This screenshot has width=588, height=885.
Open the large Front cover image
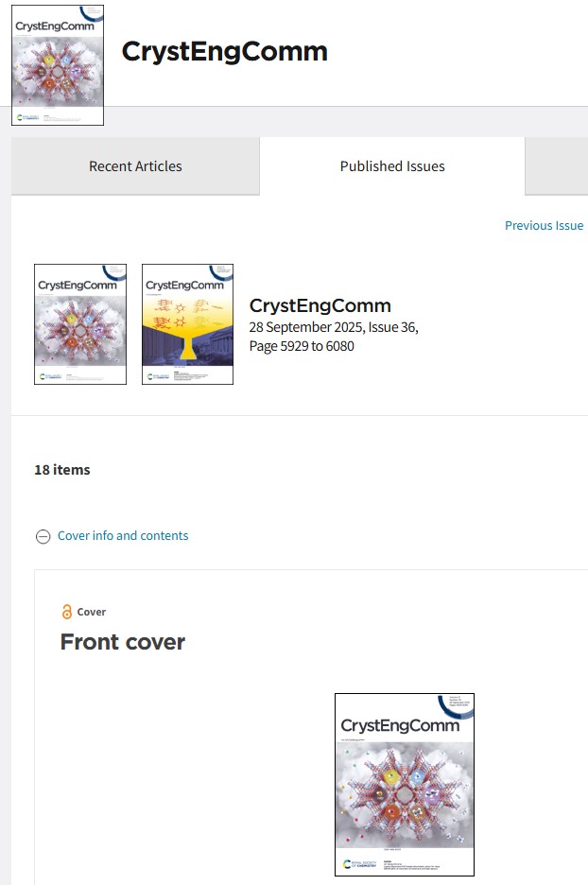[405, 785]
